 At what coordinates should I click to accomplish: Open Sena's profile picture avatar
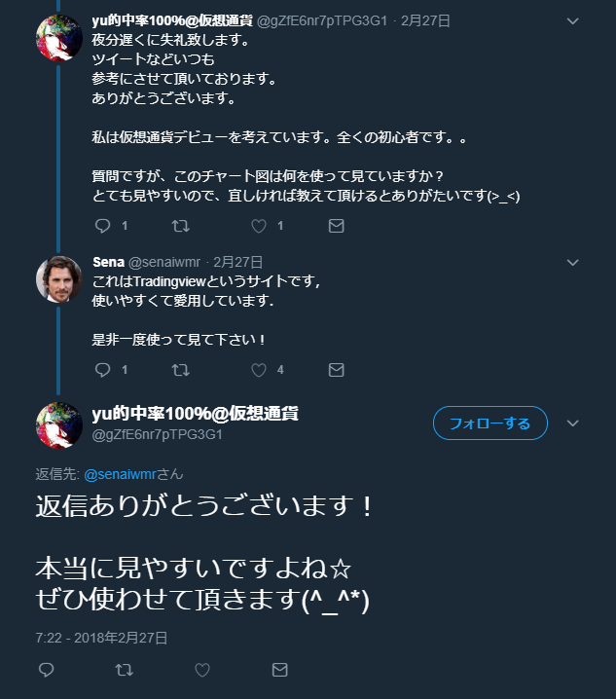(58, 279)
